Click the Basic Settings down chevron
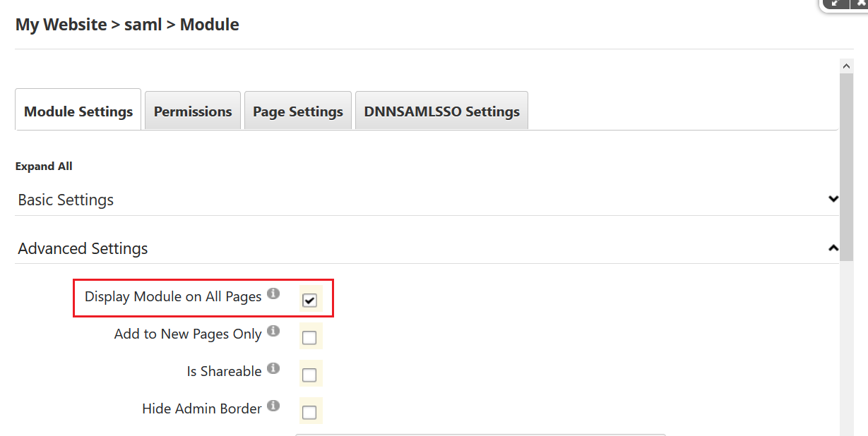Screen dimensions: 868x436 point(833,199)
